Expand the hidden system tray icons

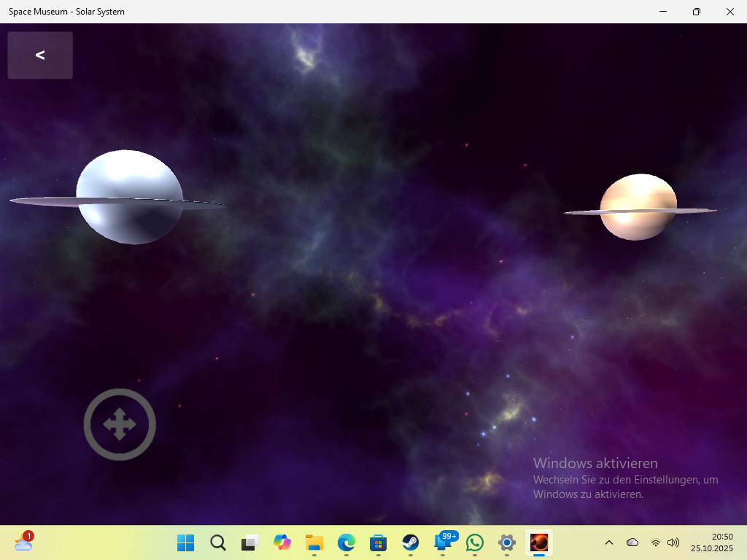coord(609,542)
